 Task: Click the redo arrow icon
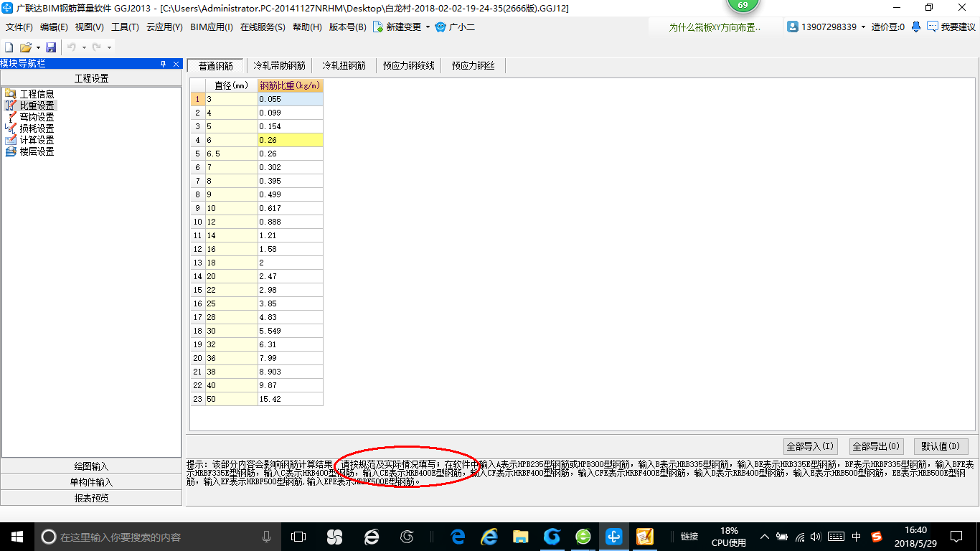click(x=97, y=47)
